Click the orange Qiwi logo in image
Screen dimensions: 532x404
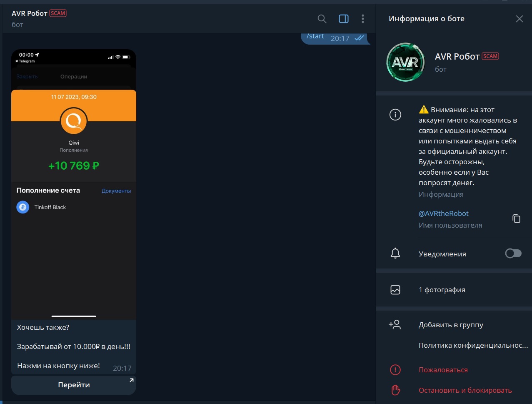[74, 121]
